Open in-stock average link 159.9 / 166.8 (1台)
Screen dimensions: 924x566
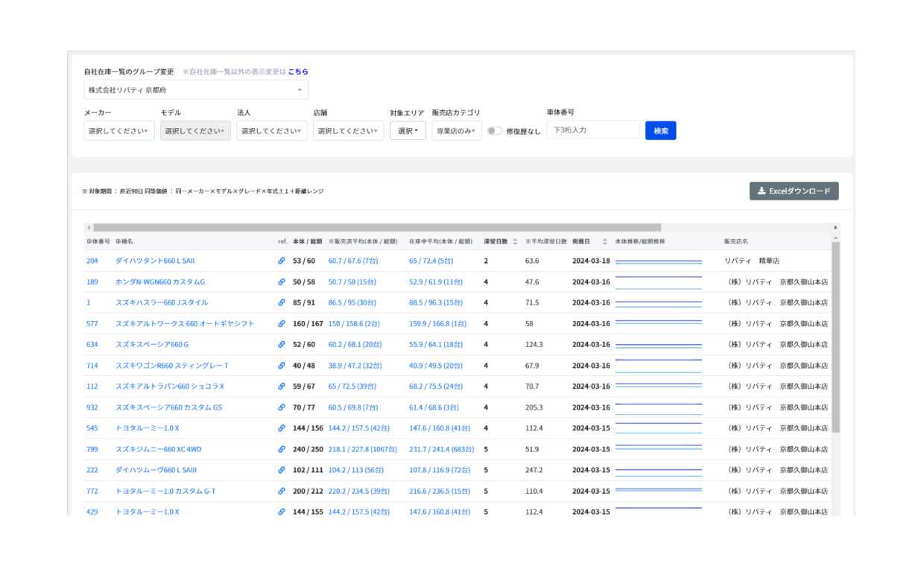438,324
